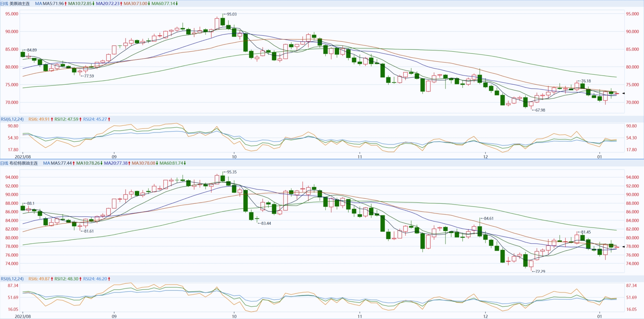Click the 83.44 price annotation on Brent
644x319 pixels.
(264, 224)
